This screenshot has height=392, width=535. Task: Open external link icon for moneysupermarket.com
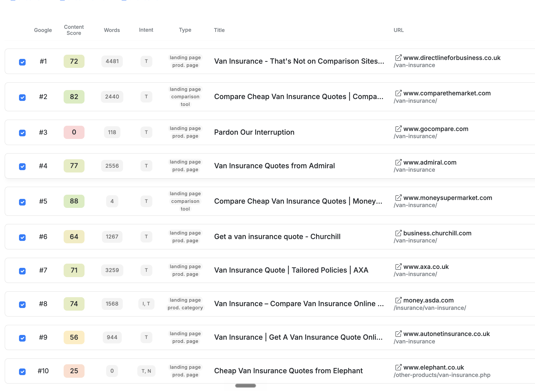[398, 198]
